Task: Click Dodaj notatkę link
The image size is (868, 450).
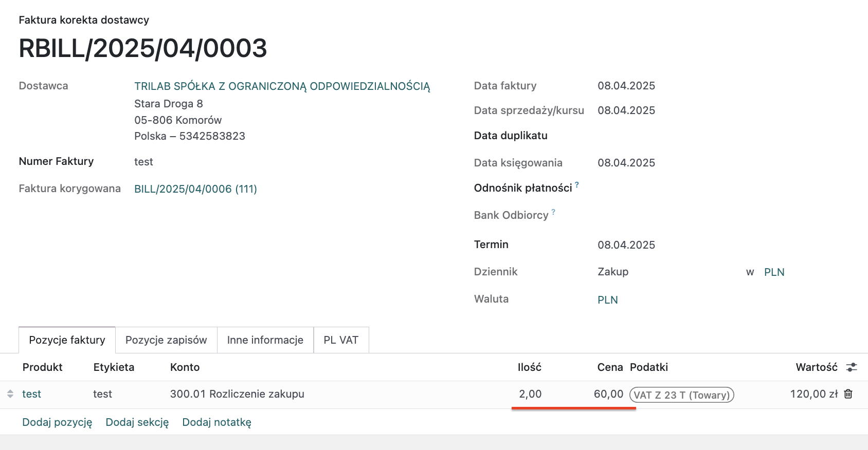Action: (x=216, y=422)
